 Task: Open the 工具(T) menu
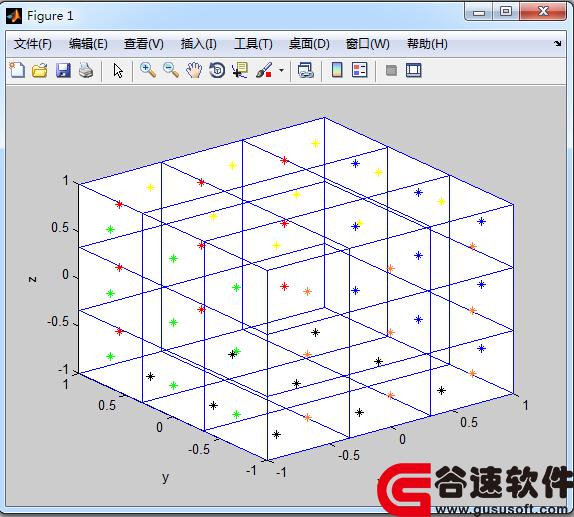(253, 44)
